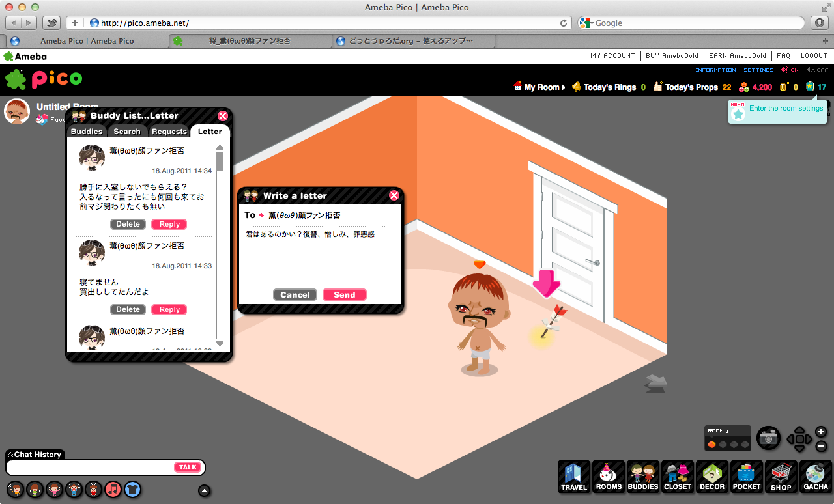
Task: Switch to the first Ameba Pico browser tab
Action: (87, 40)
